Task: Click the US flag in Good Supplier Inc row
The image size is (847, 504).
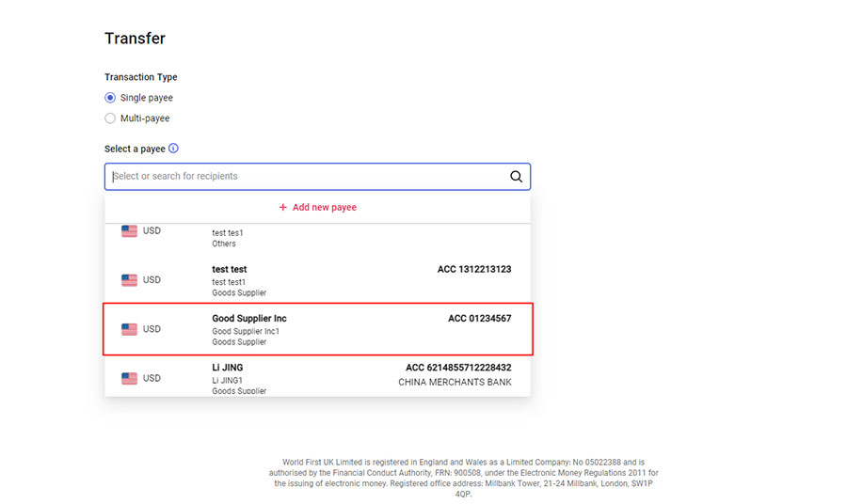Action: [x=129, y=329]
